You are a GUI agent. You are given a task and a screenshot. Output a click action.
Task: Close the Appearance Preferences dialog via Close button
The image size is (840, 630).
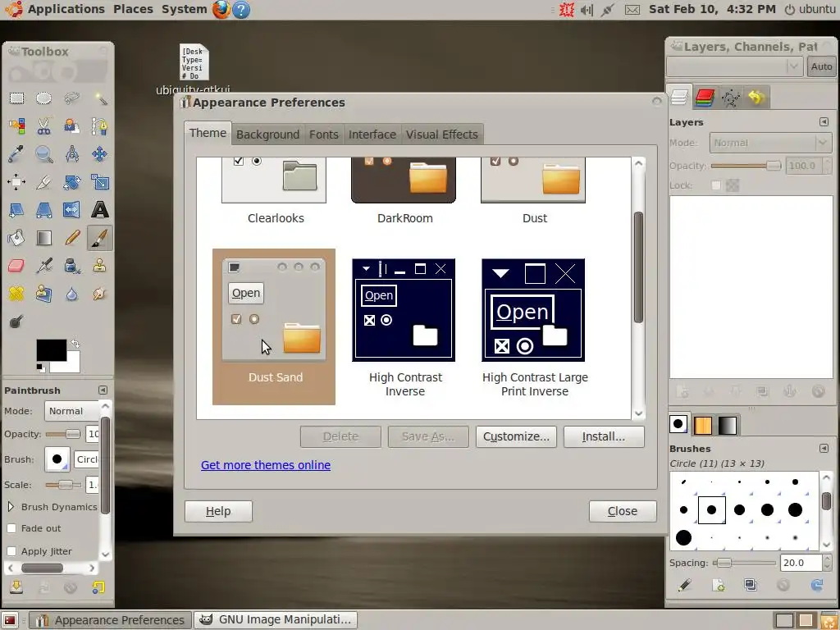623,511
